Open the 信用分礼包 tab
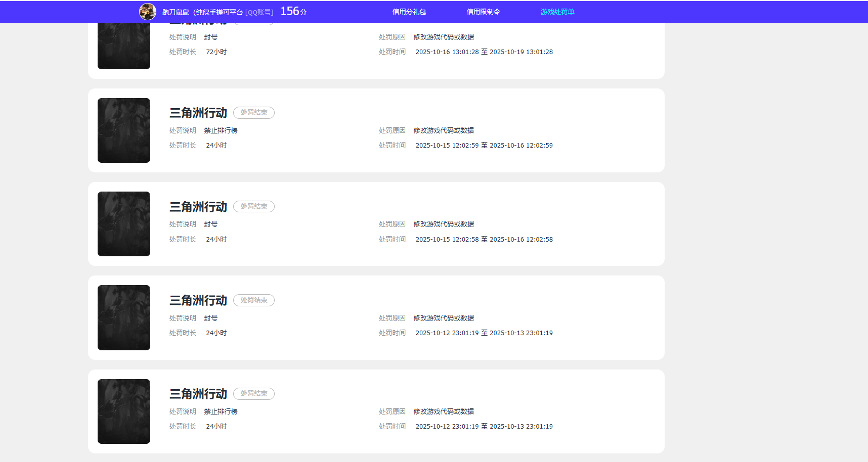The width and height of the screenshot is (868, 462). [x=409, y=12]
